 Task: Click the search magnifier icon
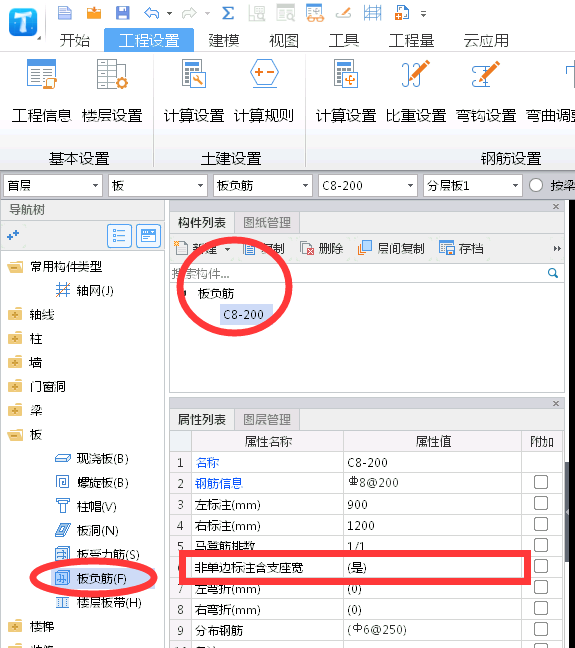click(553, 273)
